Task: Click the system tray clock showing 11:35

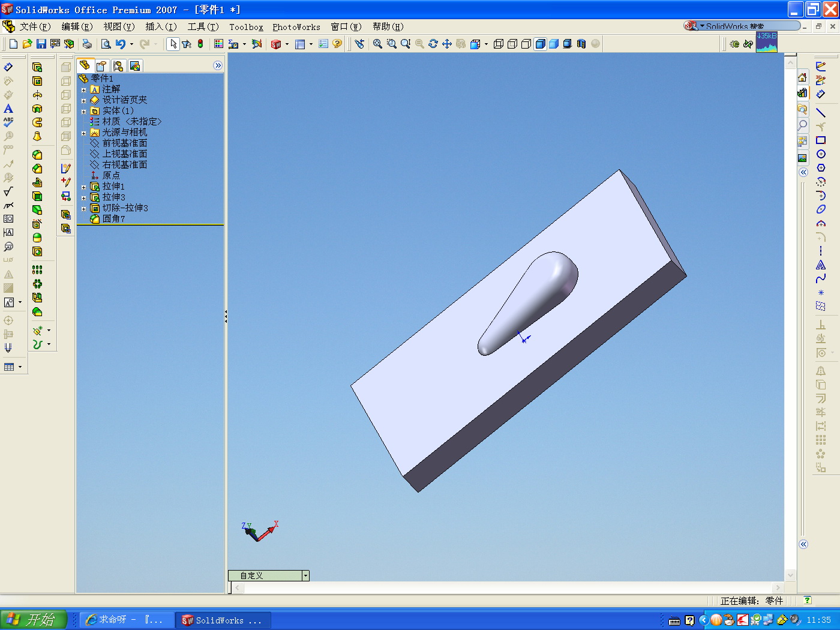Action: (818, 620)
